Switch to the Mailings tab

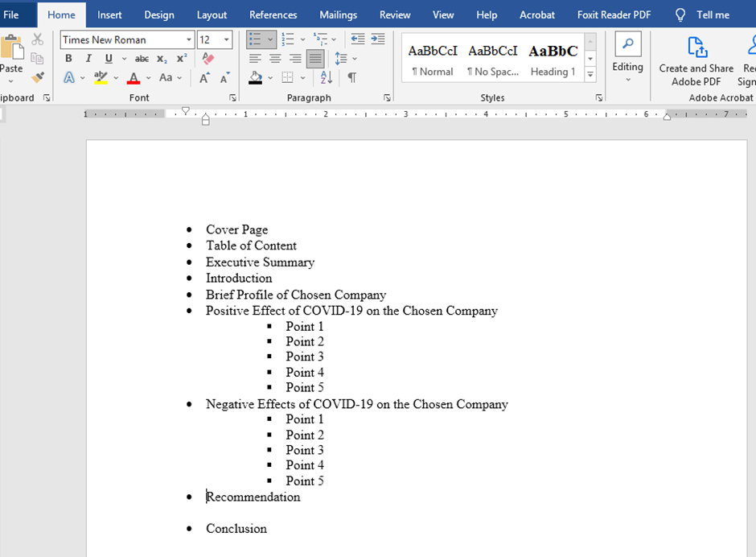[x=338, y=15]
